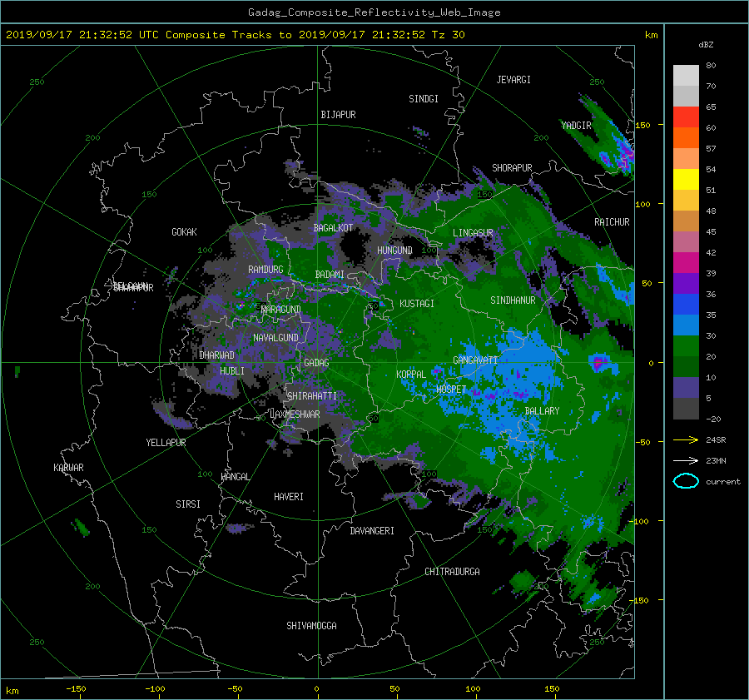Select the magenta 42 dBZ color swatch
This screenshot has height=700, width=749.
686,263
